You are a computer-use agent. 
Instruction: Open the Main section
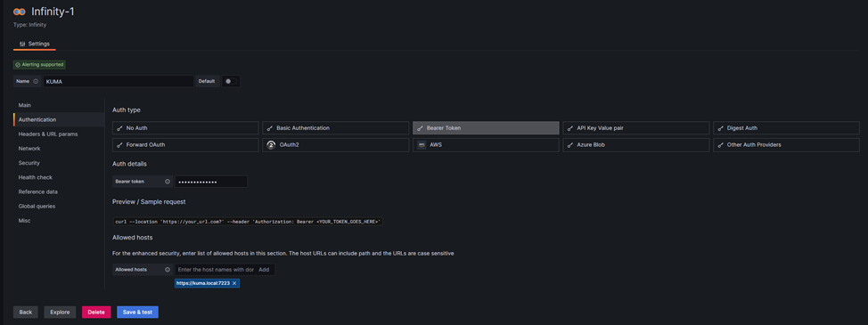point(24,105)
